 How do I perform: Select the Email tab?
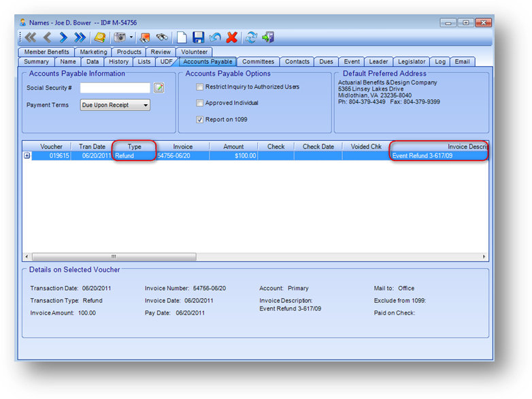point(462,62)
